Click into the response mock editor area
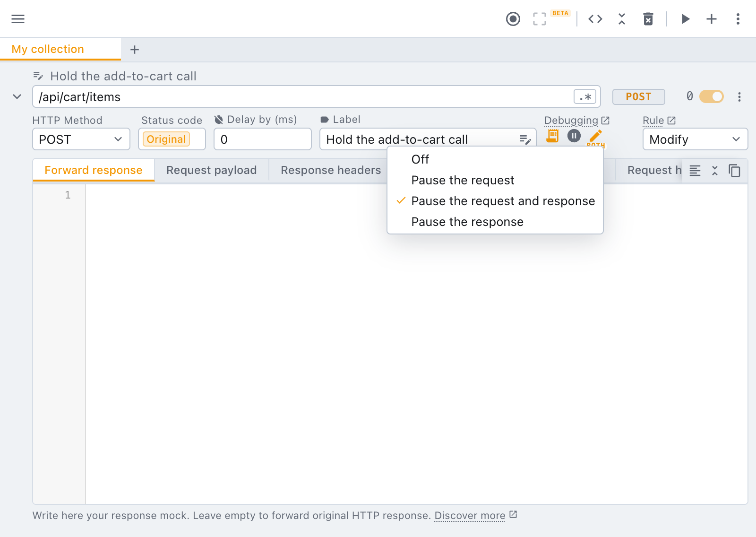The image size is (756, 537). point(416,344)
